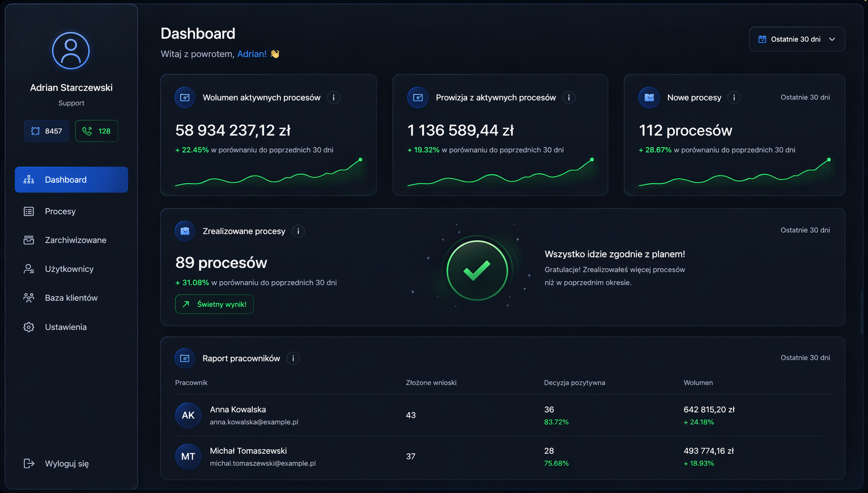Expand the Ostatnie 30 dni date dropdown
868x493 pixels.
coord(796,39)
